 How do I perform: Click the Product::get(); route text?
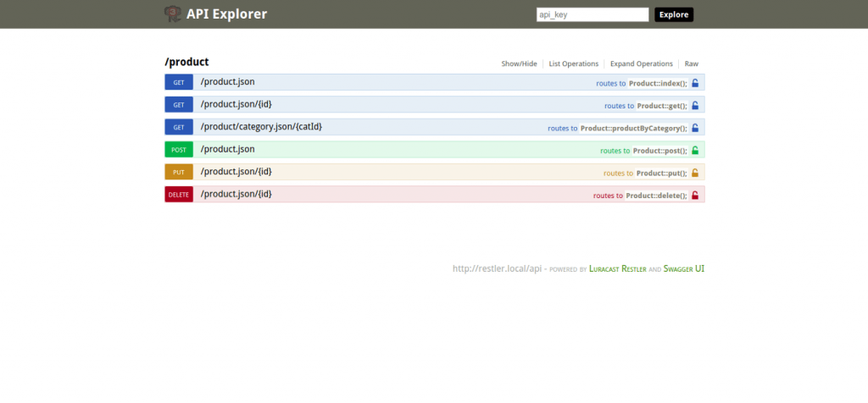[x=662, y=106]
